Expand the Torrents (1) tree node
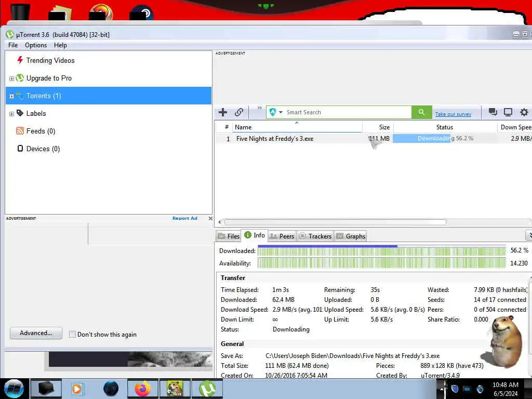Image resolution: width=532 pixels, height=399 pixels. click(11, 96)
